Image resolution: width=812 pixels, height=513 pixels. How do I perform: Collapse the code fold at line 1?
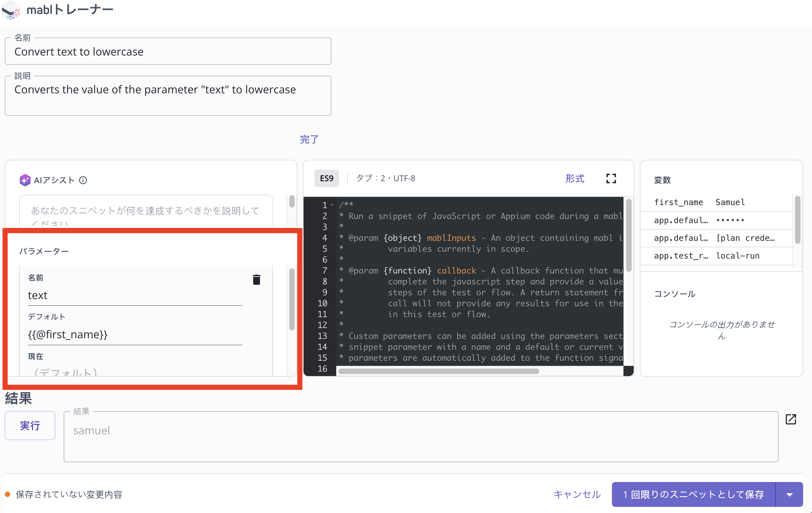[x=331, y=205]
